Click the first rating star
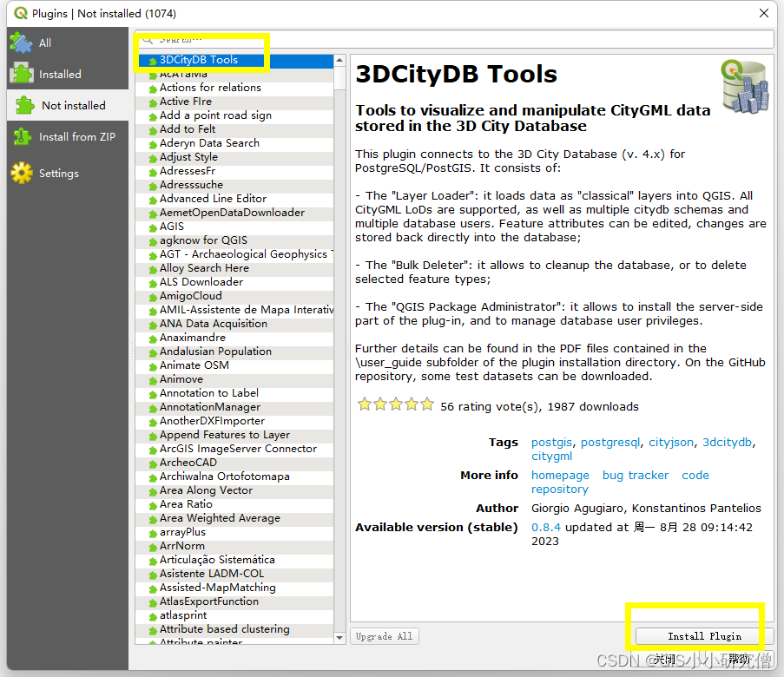The height and width of the screenshot is (677, 784). (365, 404)
